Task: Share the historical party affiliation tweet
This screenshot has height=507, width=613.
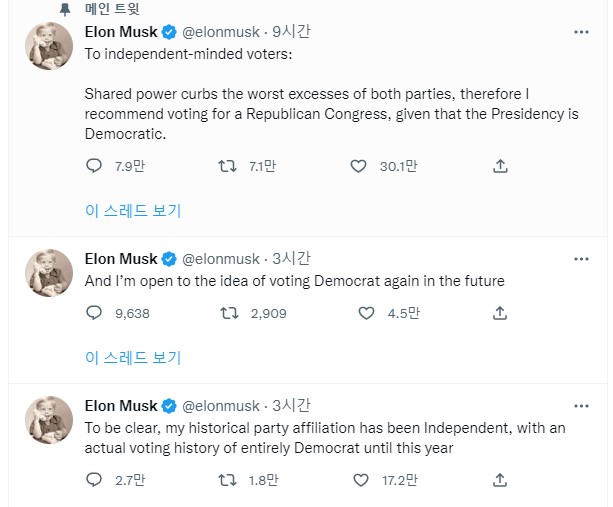Action: click(x=500, y=480)
